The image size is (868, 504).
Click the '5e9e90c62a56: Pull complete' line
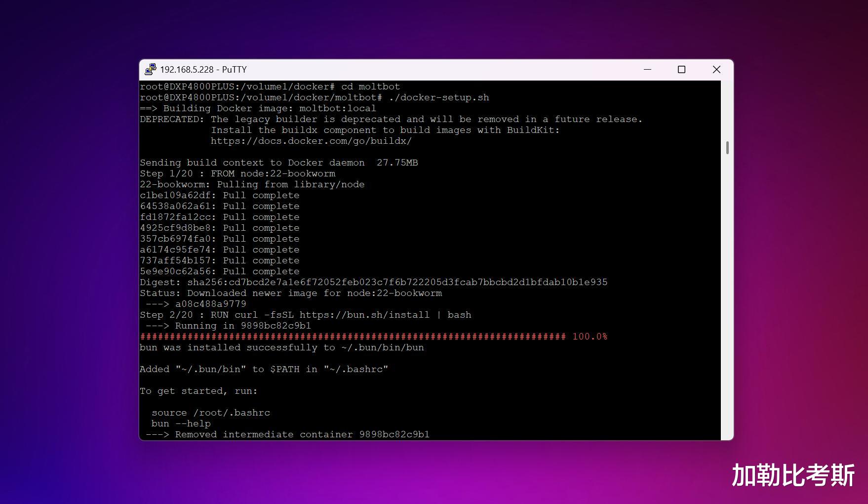click(220, 271)
